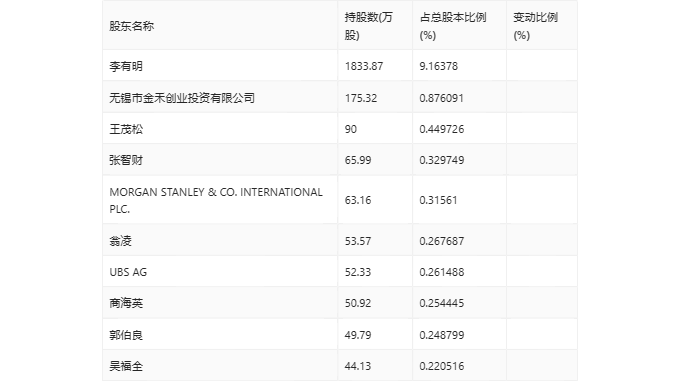Click the percentage 0.220516
680x381 pixels.
click(x=441, y=366)
